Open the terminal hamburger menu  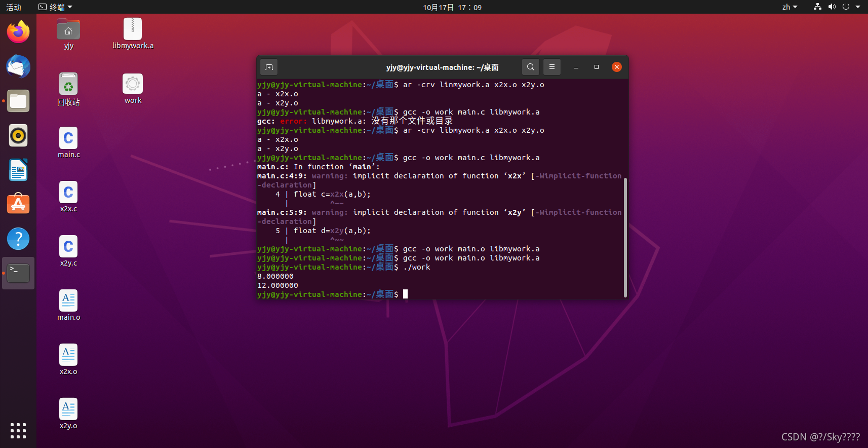[x=552, y=67]
